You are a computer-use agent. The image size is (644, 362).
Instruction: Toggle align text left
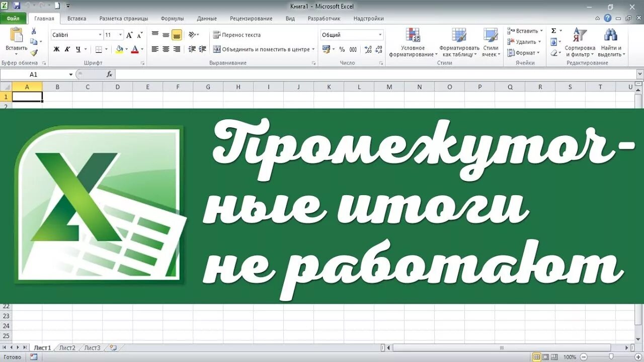(155, 49)
